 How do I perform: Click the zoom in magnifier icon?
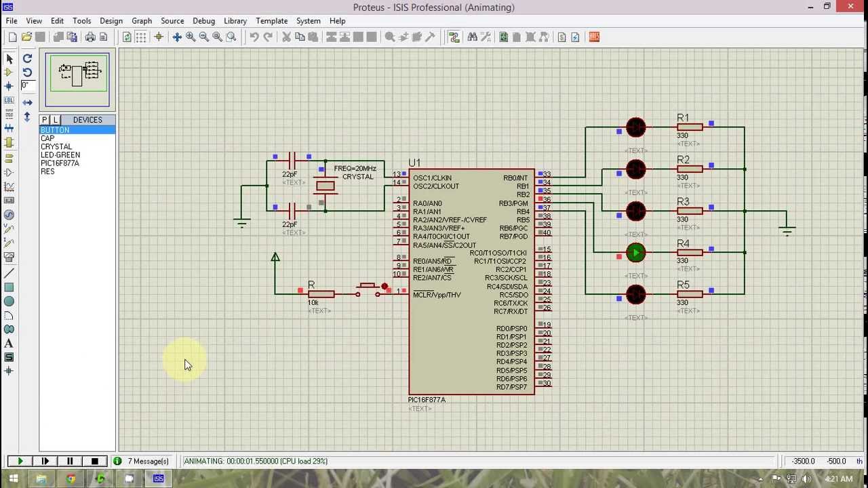(191, 37)
